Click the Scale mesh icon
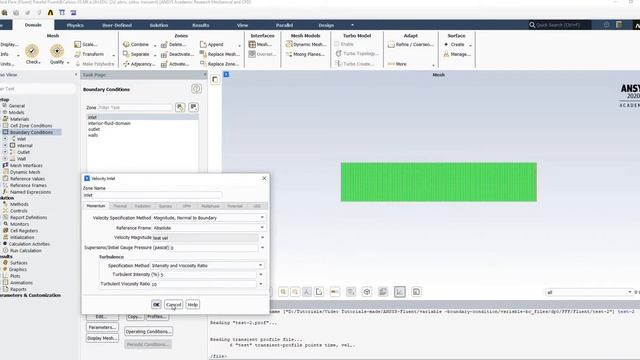 pos(78,44)
